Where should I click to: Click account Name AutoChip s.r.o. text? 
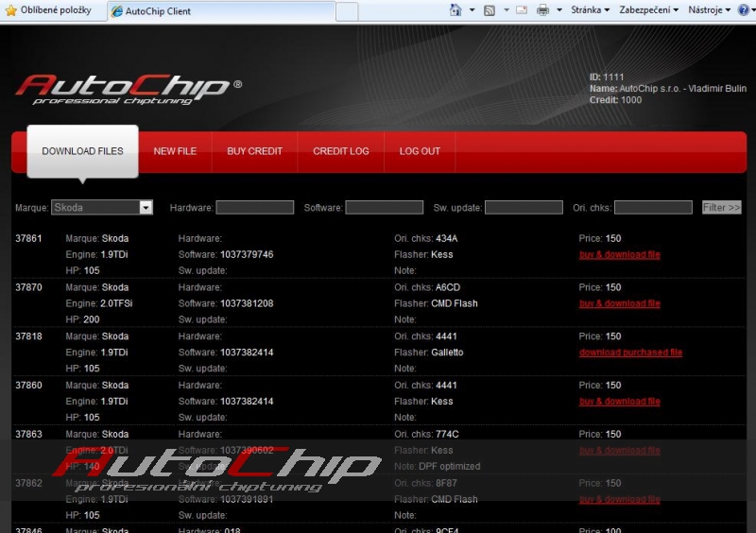coord(668,89)
